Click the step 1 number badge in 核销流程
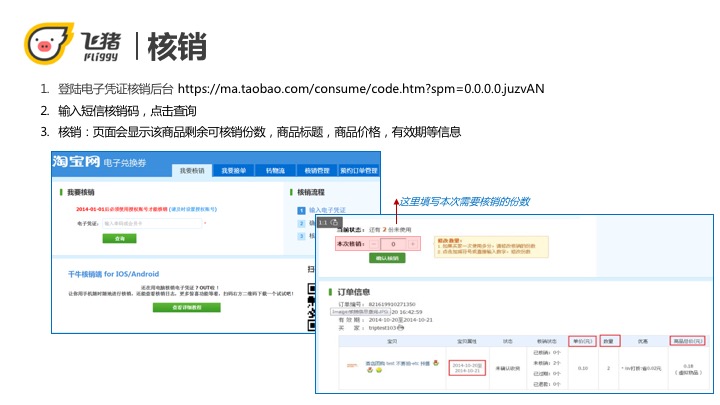 (x=301, y=210)
